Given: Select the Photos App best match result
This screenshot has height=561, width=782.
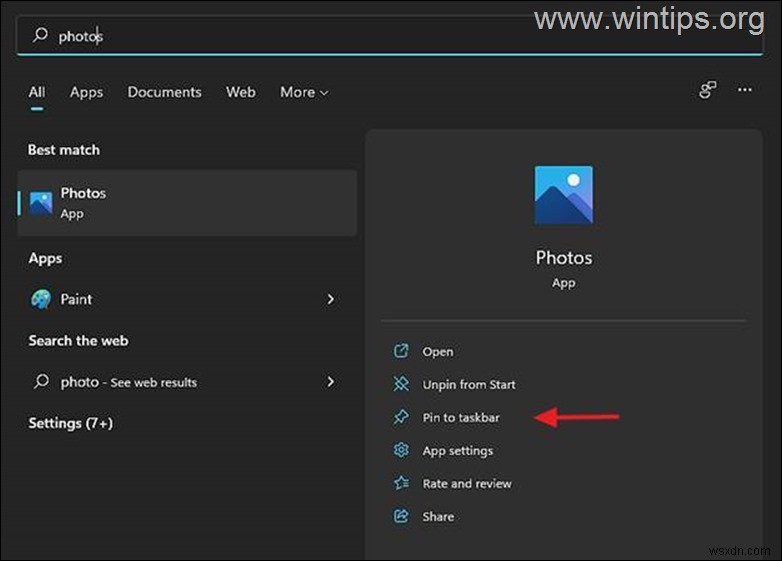Looking at the screenshot, I should (x=188, y=203).
